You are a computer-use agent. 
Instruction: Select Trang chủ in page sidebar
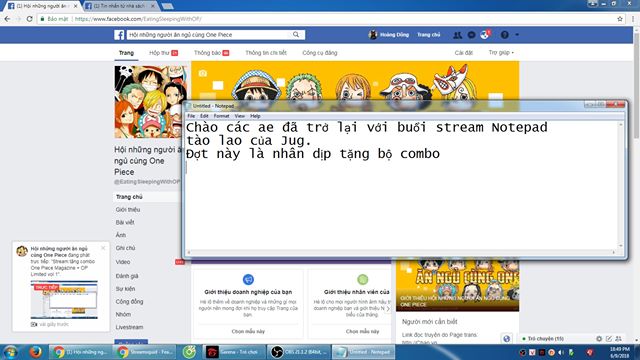[129, 197]
